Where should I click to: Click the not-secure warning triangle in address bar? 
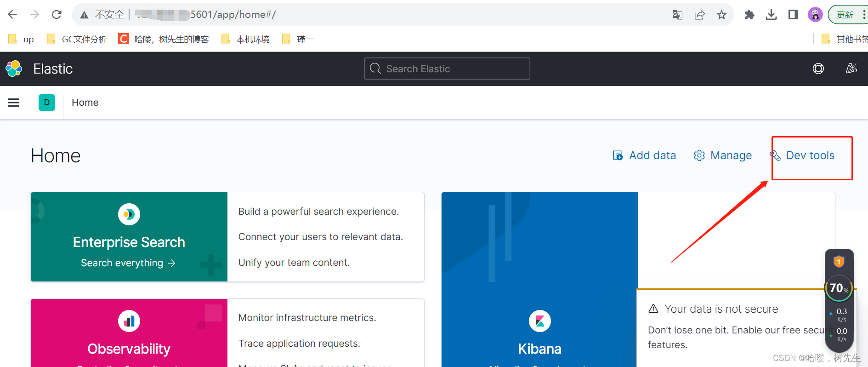pyautogui.click(x=84, y=15)
